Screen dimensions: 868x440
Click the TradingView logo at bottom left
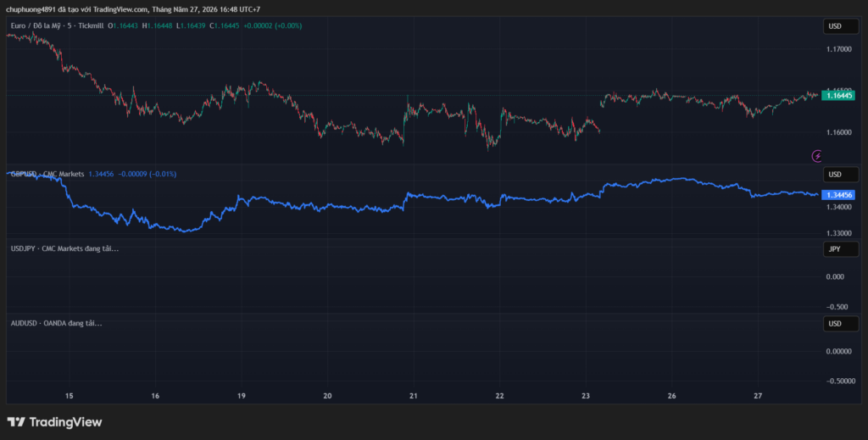point(54,421)
